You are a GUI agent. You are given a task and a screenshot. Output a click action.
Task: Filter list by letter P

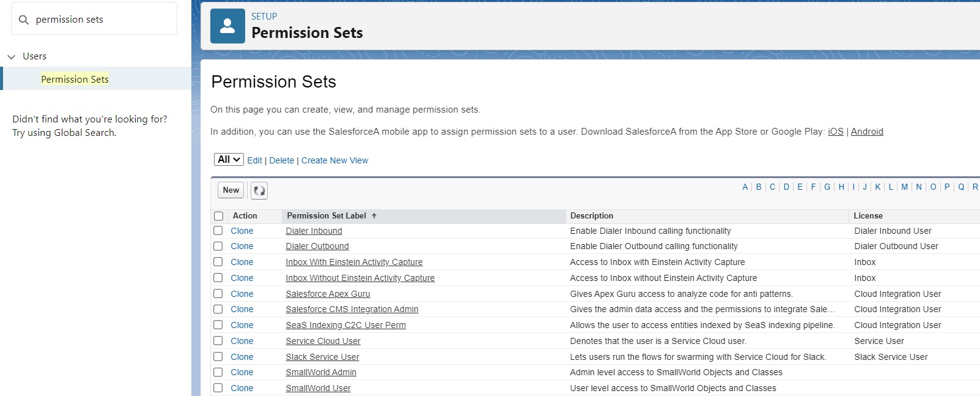947,187
